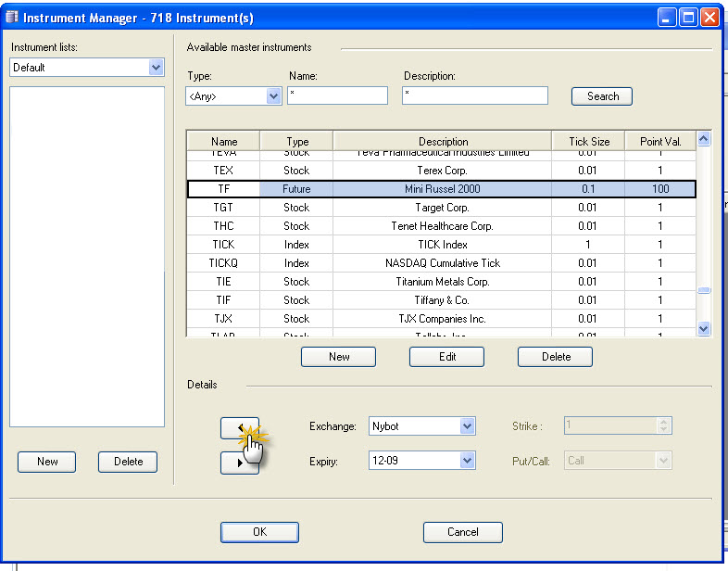Select the TICK Index row
728x571 pixels.
(441, 245)
